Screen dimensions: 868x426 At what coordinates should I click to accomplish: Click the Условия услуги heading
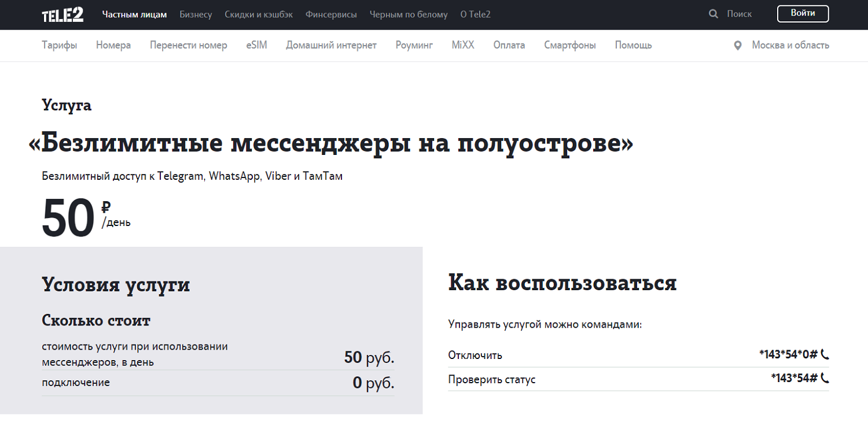tap(116, 285)
